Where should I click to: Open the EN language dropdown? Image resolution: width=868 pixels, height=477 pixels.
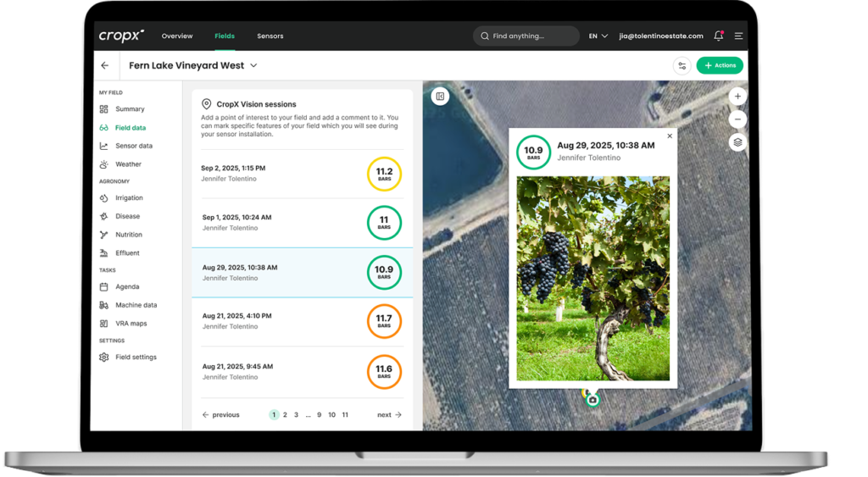598,36
